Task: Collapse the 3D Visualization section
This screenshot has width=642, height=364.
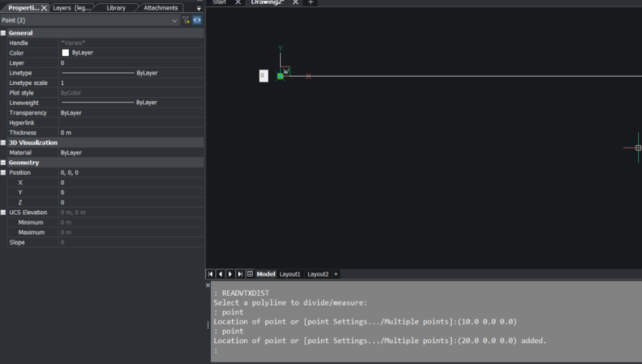Action: [4, 143]
